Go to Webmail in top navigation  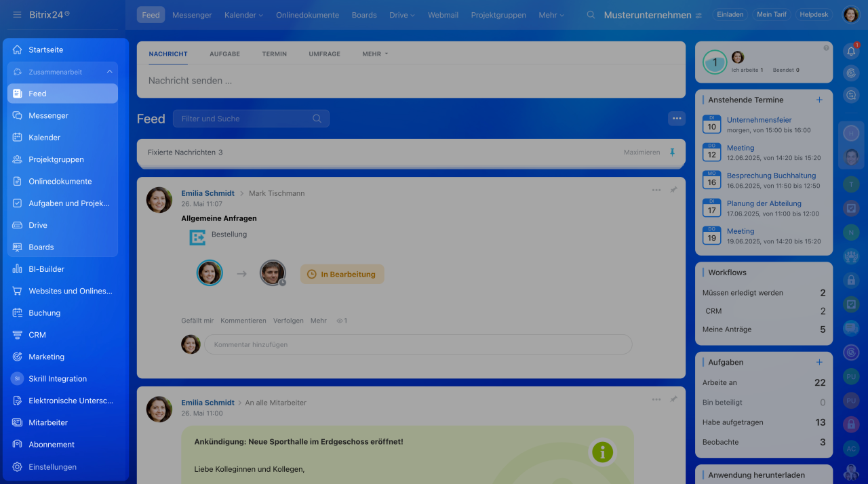443,15
